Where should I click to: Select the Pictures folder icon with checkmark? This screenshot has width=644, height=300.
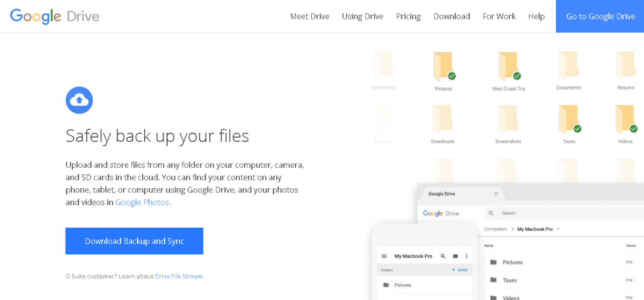444,66
